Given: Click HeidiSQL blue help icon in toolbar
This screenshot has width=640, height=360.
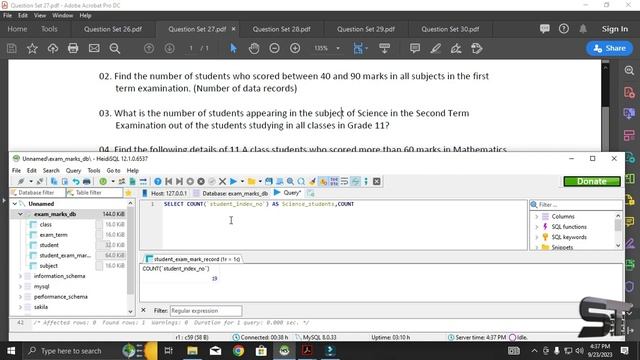Looking at the screenshot, I should point(158,181).
